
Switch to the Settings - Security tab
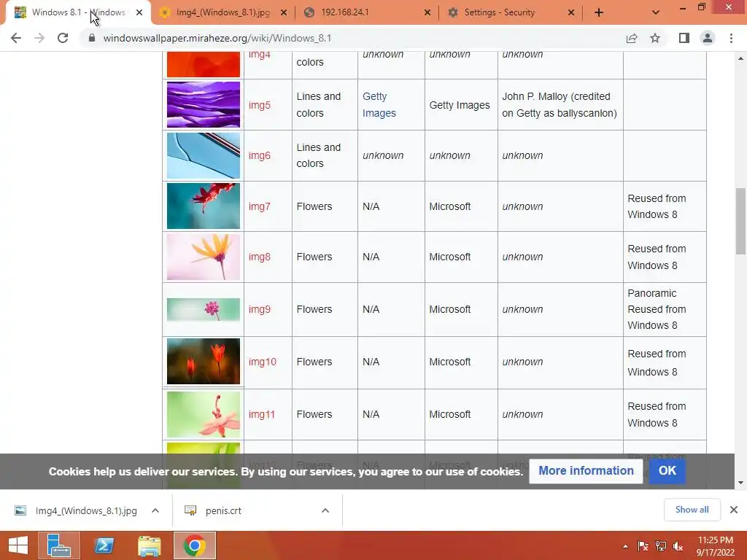point(511,12)
